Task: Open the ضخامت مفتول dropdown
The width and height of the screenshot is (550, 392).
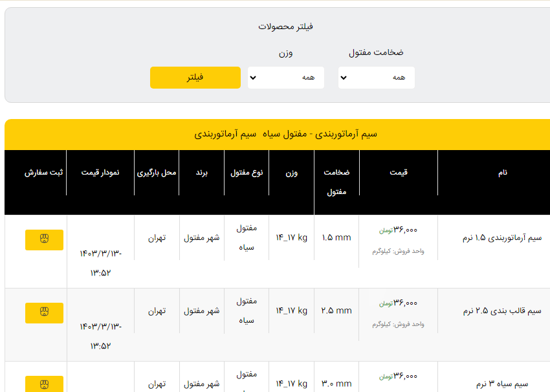Action: click(x=376, y=78)
